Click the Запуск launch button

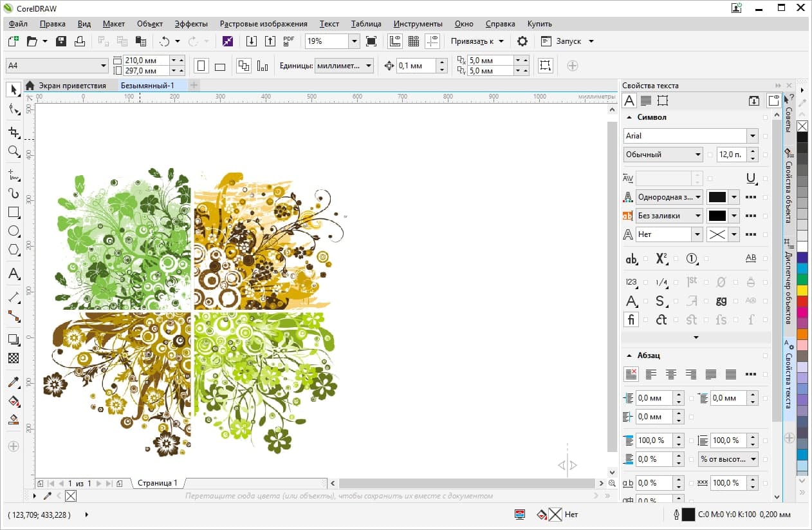567,41
